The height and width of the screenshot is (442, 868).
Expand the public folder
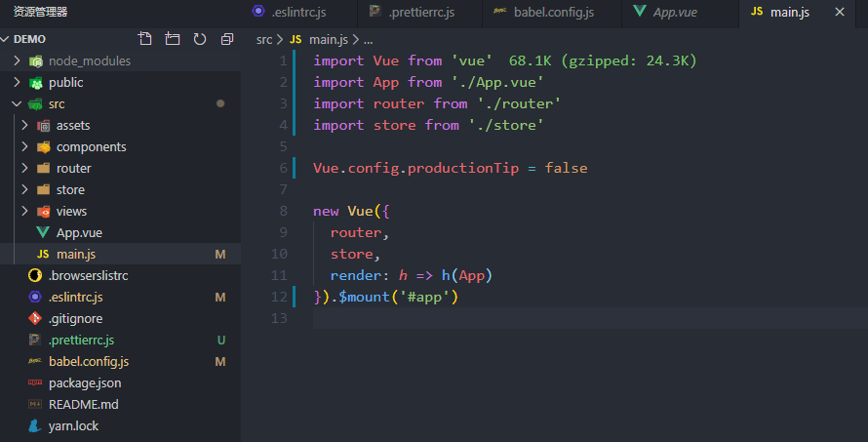[18, 82]
